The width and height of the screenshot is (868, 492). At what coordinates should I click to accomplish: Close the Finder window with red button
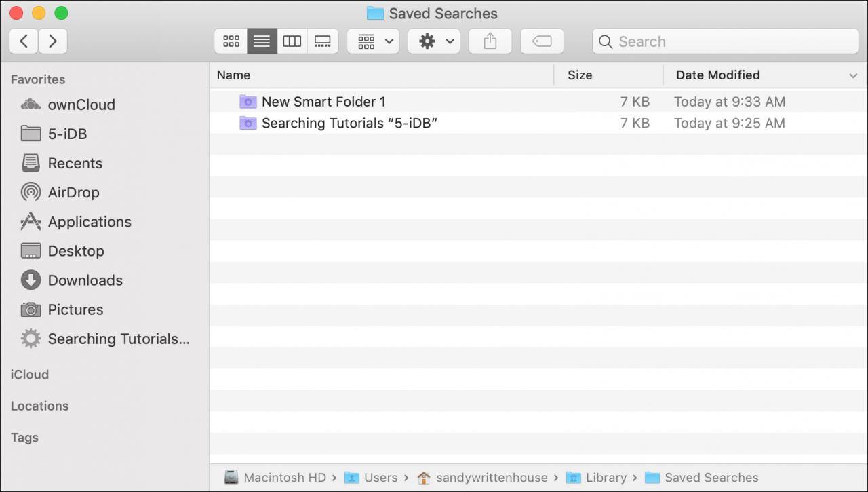17,13
